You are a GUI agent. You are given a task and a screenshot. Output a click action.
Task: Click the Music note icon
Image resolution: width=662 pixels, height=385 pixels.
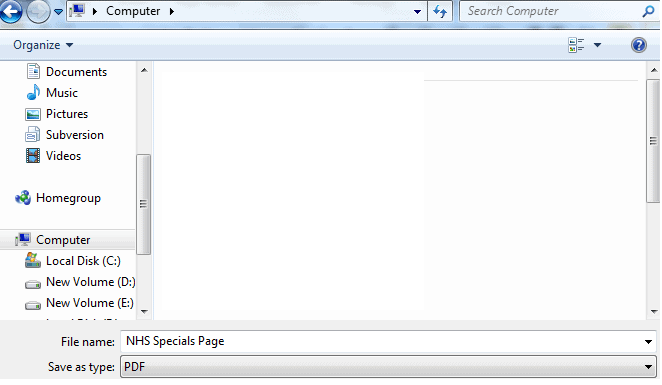click(33, 92)
